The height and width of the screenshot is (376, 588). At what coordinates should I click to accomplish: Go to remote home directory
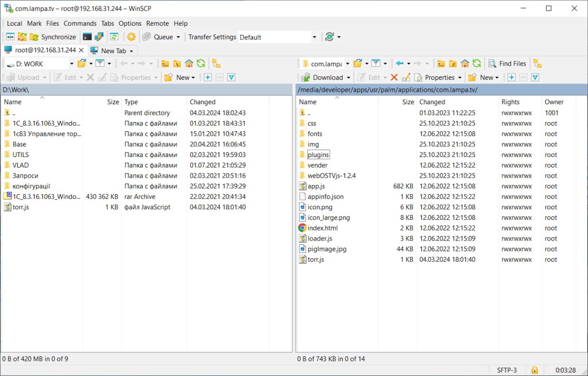tap(465, 63)
